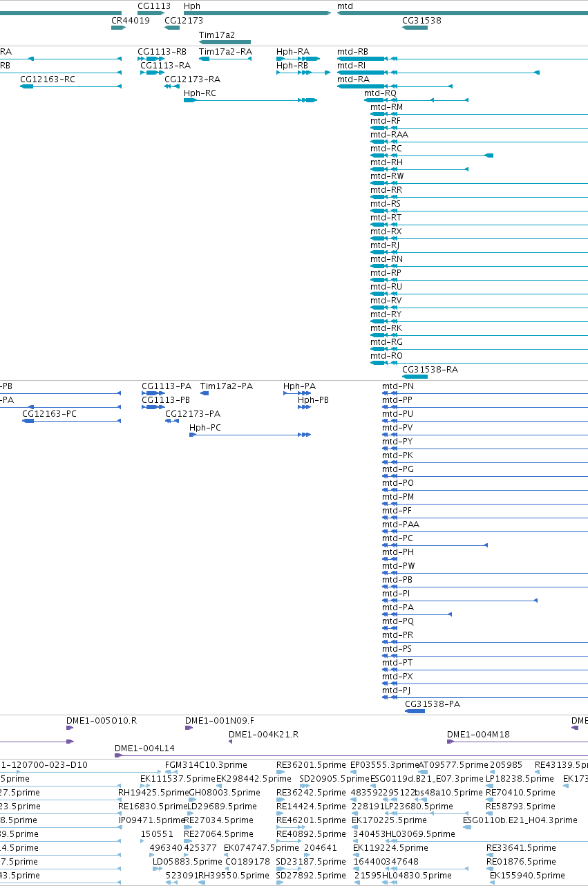Screen dimensions: 588x886
Task: Click transcript CG12163-RC
Action: click(x=48, y=79)
